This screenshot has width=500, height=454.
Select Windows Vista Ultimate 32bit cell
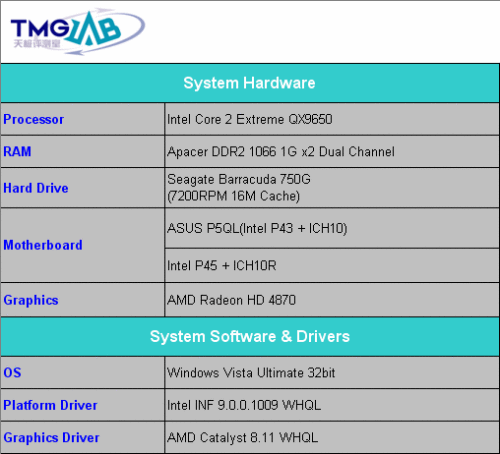click(332, 372)
